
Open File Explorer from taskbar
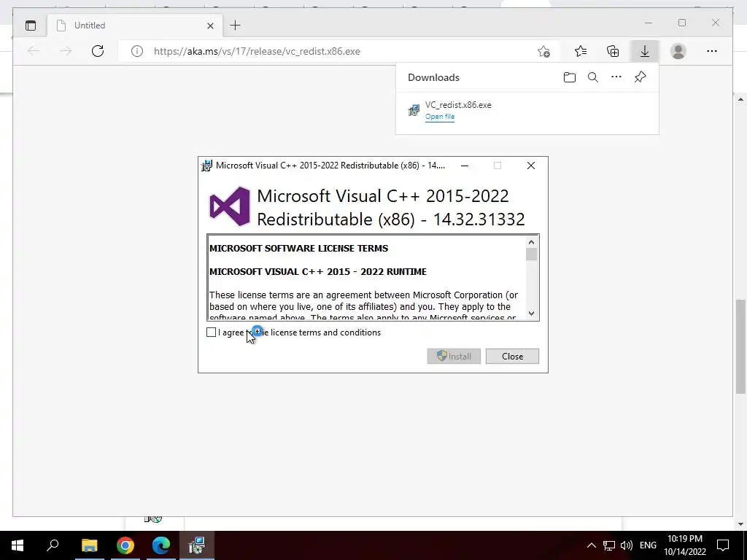[x=89, y=545]
